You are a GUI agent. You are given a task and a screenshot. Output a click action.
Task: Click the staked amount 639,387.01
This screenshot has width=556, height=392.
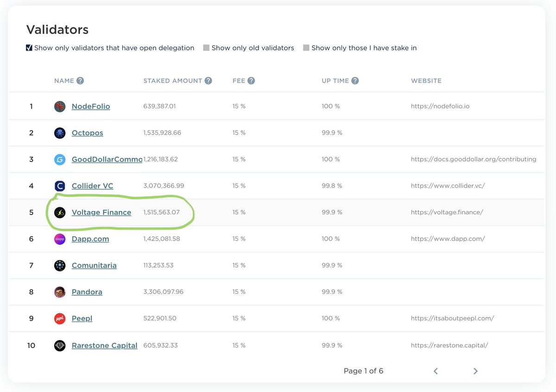160,106
